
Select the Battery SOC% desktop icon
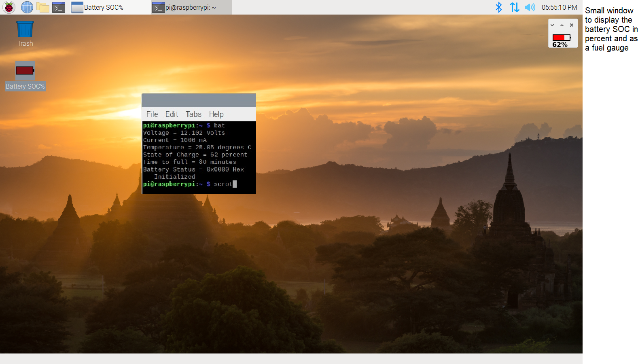[x=25, y=76]
